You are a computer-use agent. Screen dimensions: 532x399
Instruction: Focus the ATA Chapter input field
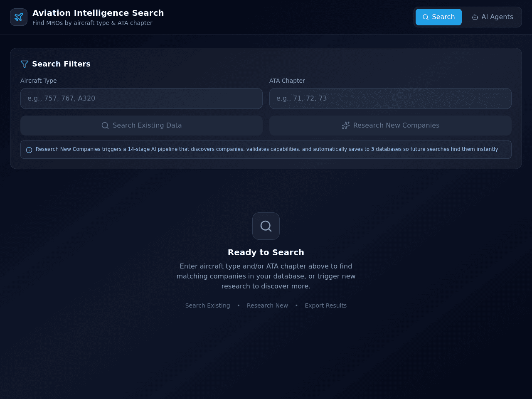click(390, 99)
